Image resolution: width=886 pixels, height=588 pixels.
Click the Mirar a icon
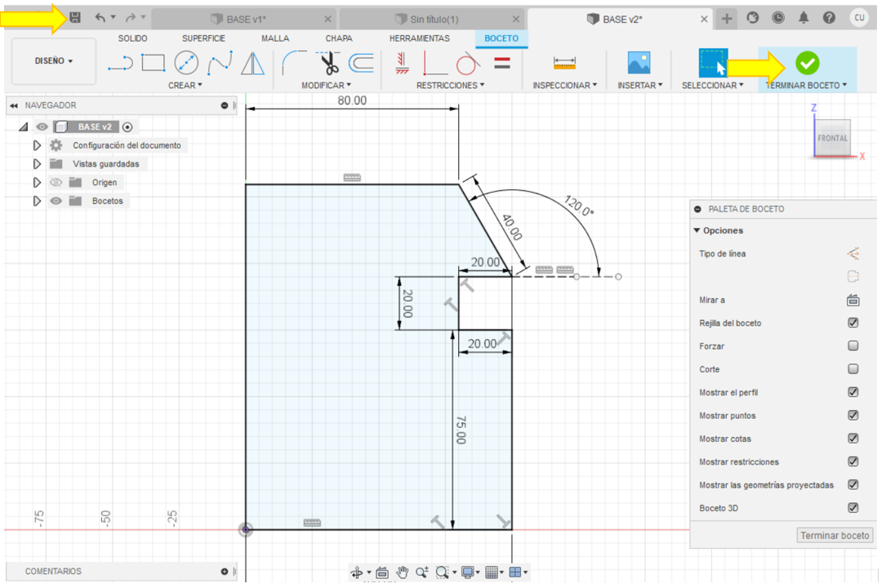(x=853, y=300)
